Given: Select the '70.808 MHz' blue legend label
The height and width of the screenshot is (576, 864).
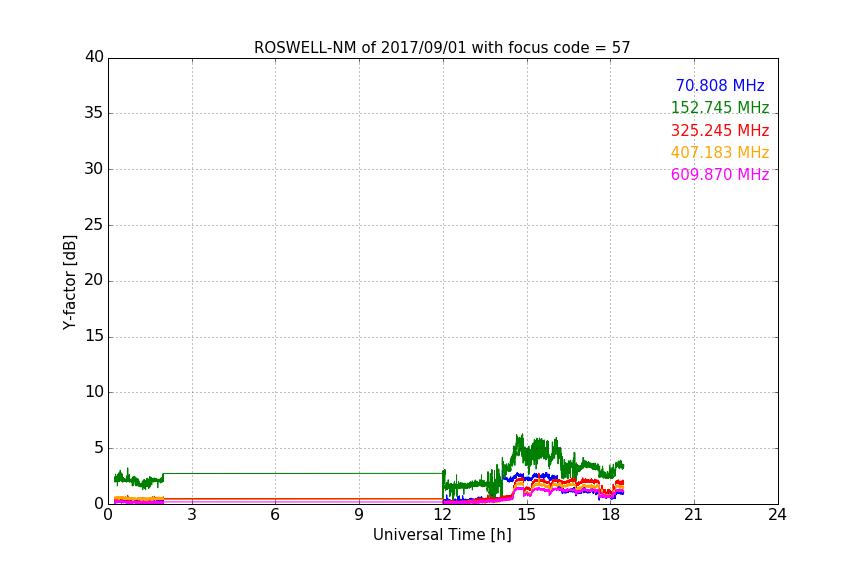Looking at the screenshot, I should coord(720,85).
